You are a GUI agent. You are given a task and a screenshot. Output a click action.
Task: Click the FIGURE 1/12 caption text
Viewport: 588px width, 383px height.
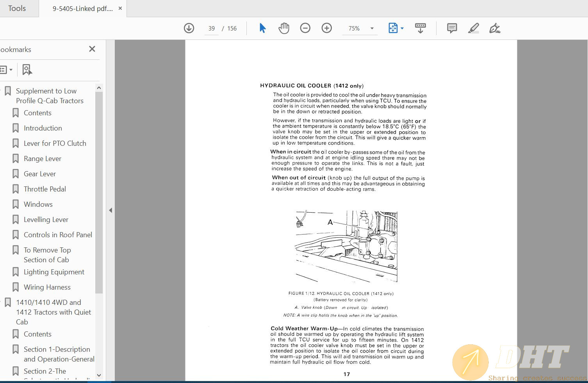[341, 294]
